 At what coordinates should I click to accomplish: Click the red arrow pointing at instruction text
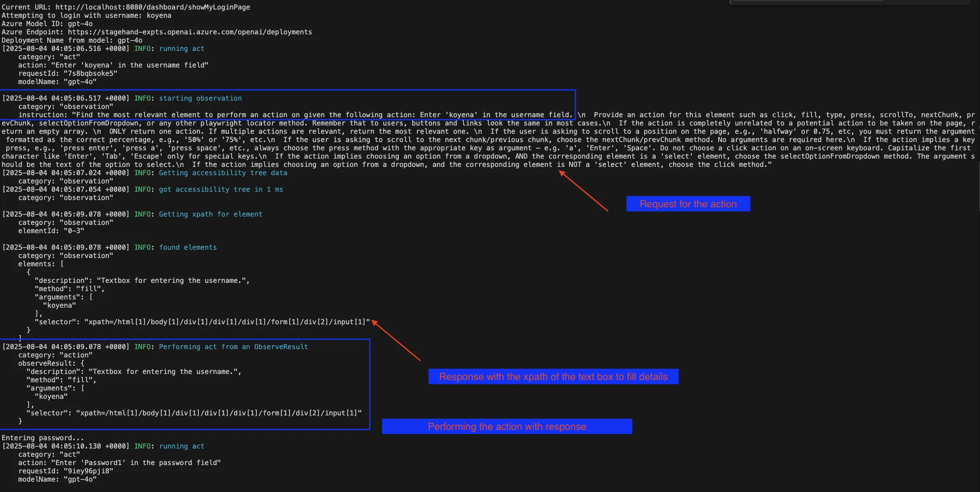click(583, 191)
